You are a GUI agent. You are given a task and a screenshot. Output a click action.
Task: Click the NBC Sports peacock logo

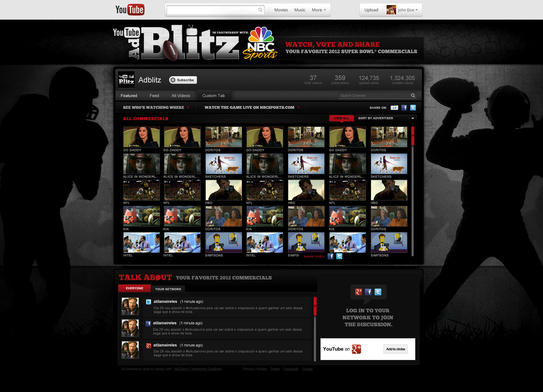pyautogui.click(x=260, y=43)
